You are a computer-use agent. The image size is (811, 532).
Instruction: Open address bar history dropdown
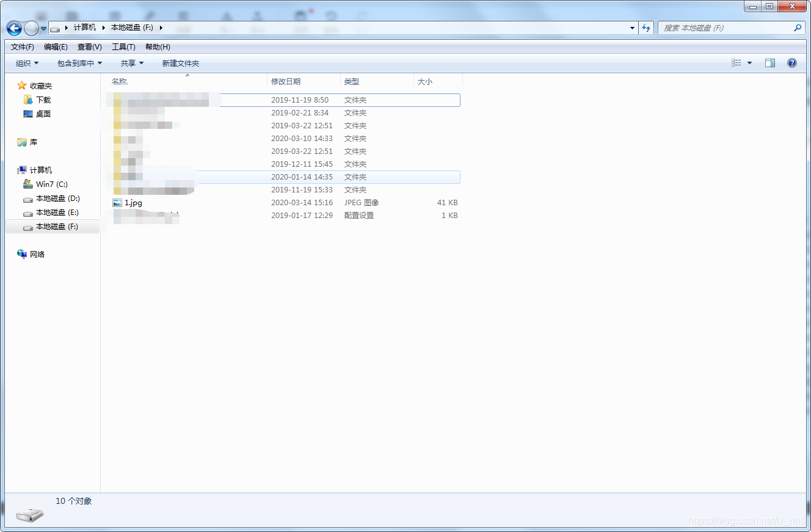tap(632, 28)
